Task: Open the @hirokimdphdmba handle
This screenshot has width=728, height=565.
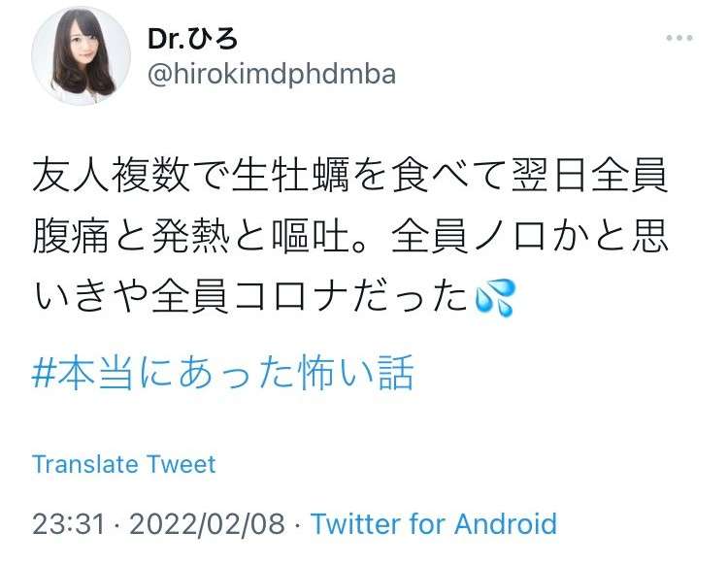Action: tap(272, 75)
